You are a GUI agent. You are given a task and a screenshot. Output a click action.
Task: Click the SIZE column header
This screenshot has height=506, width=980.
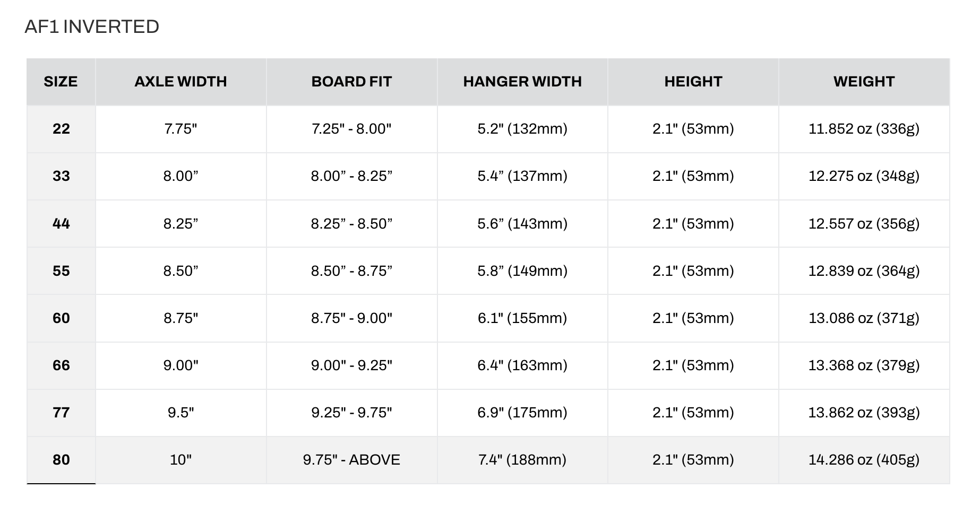(x=61, y=82)
